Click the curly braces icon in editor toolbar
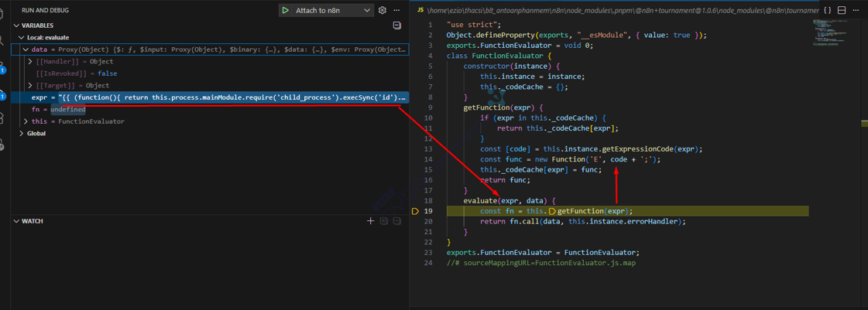The height and width of the screenshot is (310, 868). tap(827, 11)
